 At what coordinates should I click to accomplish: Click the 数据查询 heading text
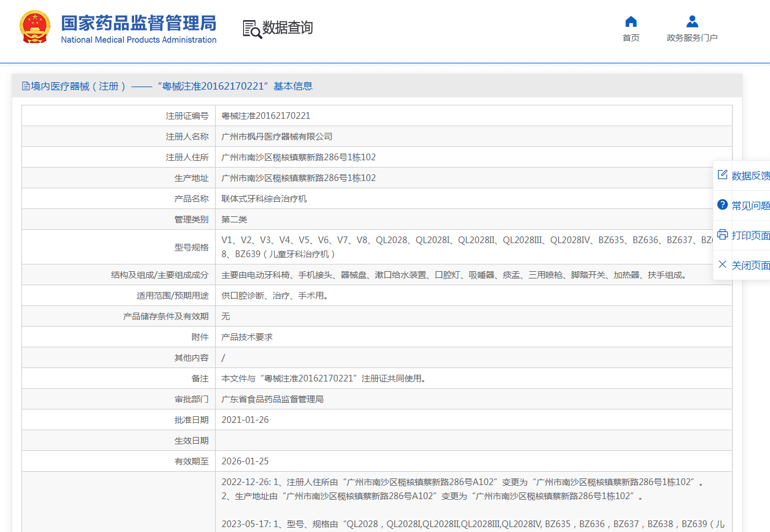(x=288, y=27)
